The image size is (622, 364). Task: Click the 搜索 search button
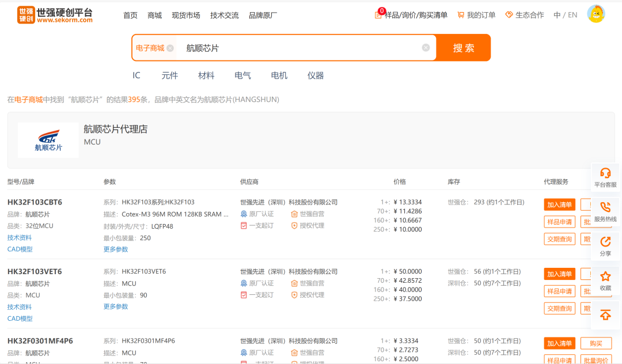coord(463,48)
